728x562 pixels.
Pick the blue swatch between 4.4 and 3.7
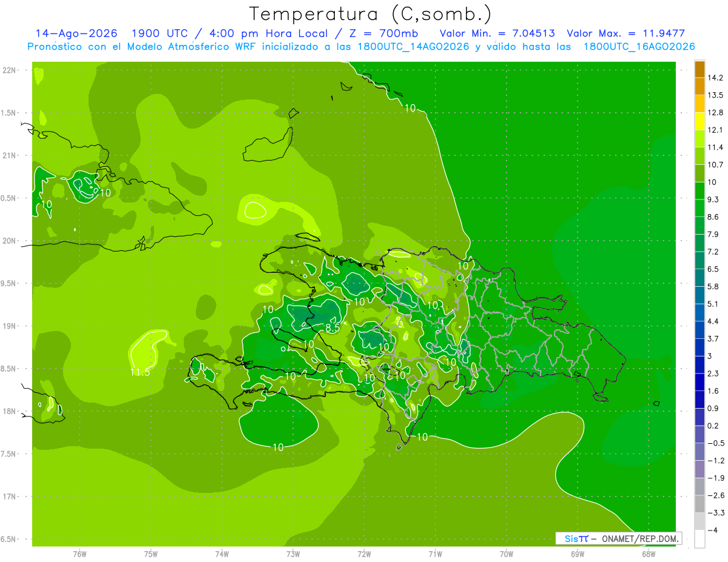pyautogui.click(x=699, y=330)
